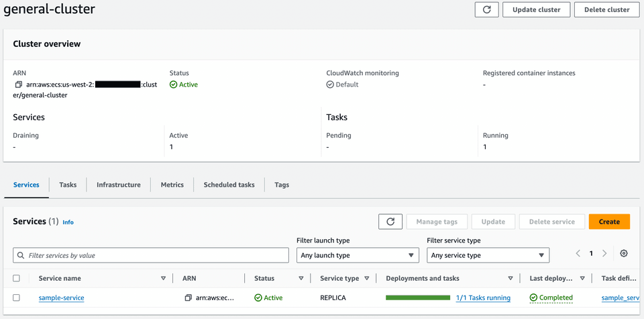
Task: Open the Info link beside Services
Action: pos(68,222)
